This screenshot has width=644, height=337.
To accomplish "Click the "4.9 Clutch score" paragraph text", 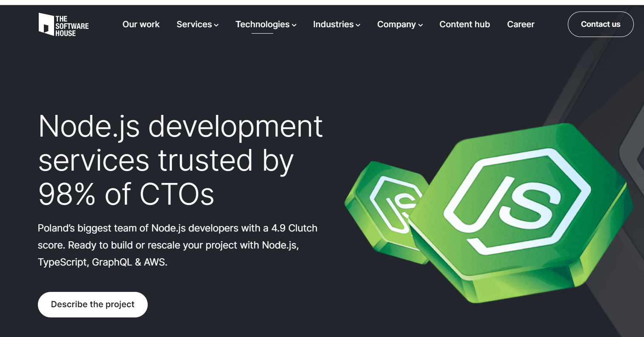I will 177,245.
